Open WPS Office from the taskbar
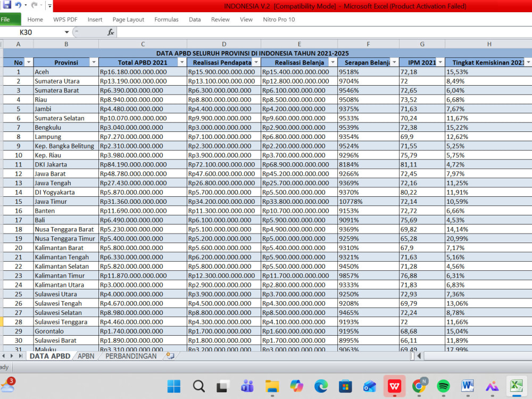The height and width of the screenshot is (399, 532). 395,386
